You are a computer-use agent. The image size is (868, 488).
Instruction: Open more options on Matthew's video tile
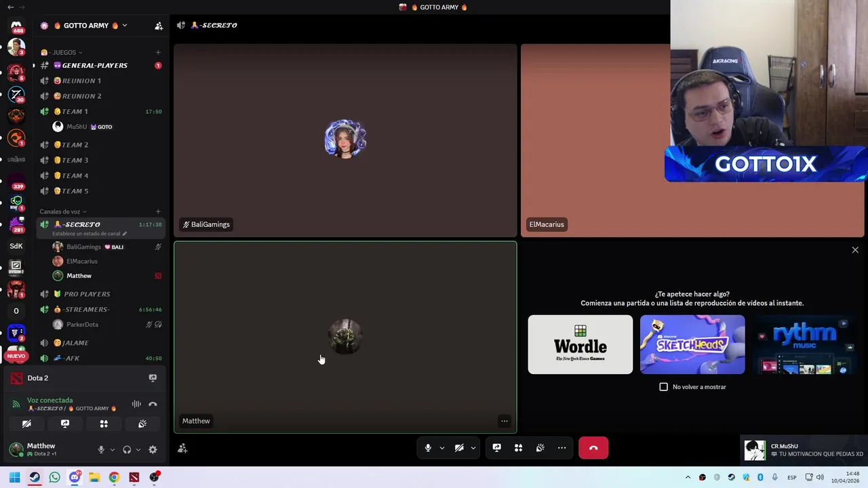click(504, 421)
